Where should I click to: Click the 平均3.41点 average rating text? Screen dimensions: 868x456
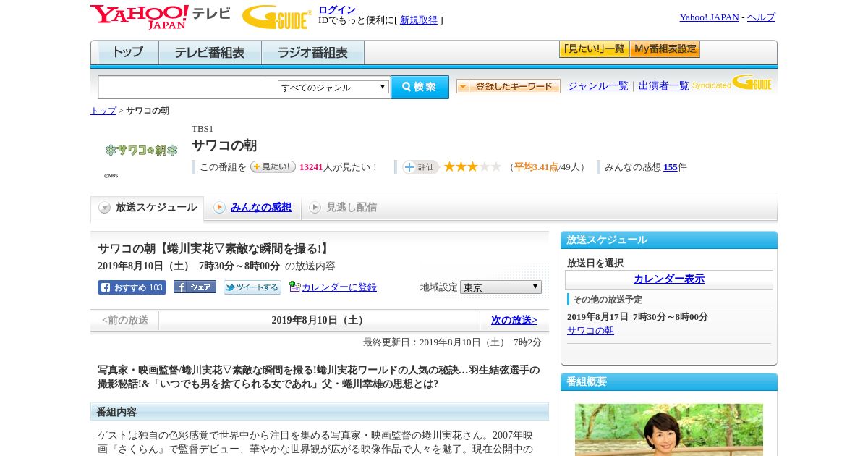click(x=536, y=167)
